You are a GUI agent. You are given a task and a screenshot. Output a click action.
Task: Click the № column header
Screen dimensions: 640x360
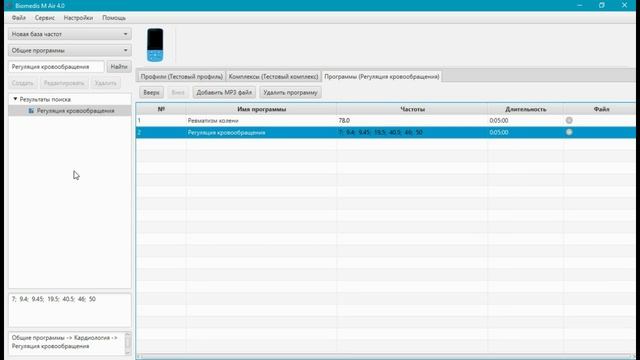coord(161,109)
